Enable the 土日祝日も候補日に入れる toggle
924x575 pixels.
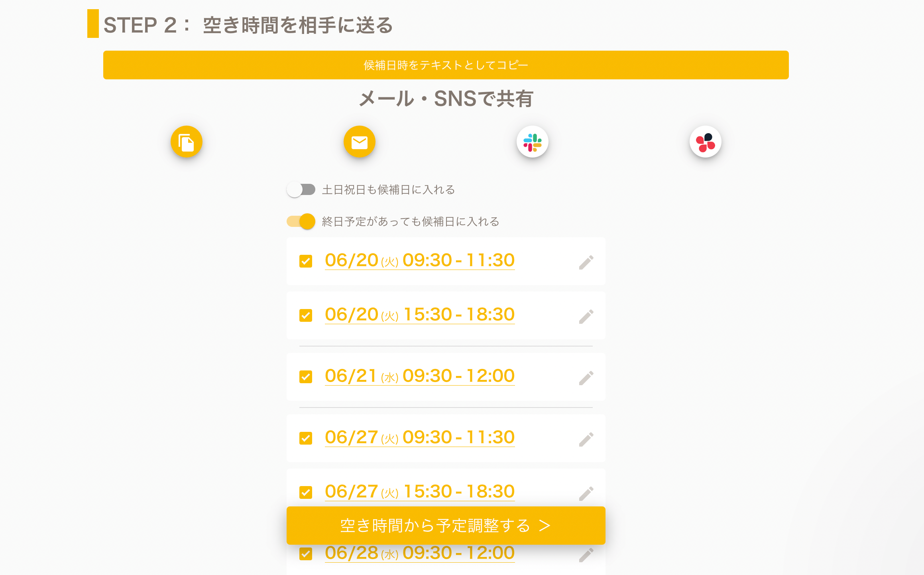click(x=301, y=189)
